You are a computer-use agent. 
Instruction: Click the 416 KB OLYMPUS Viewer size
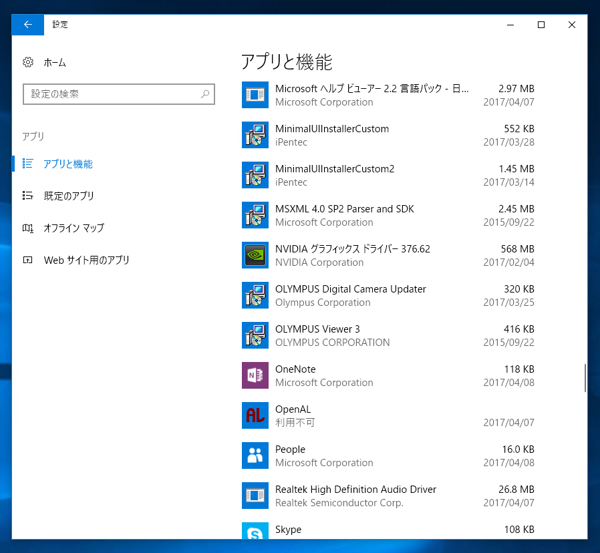(519, 329)
